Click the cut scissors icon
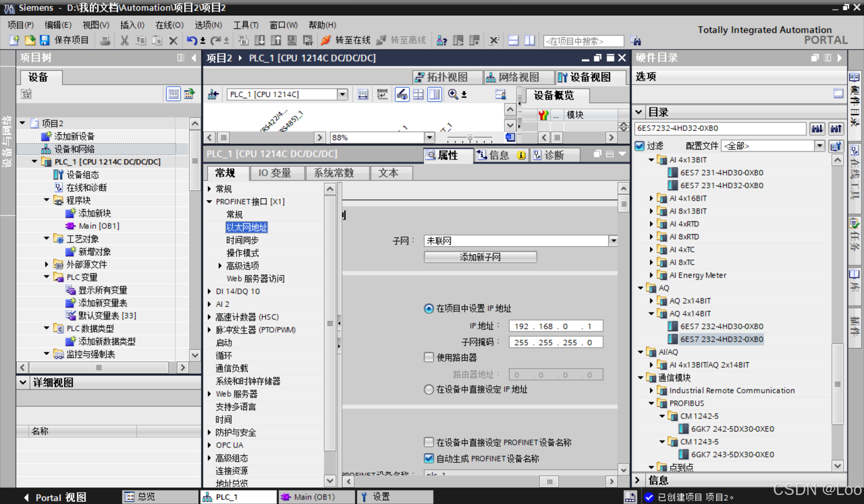 point(125,40)
